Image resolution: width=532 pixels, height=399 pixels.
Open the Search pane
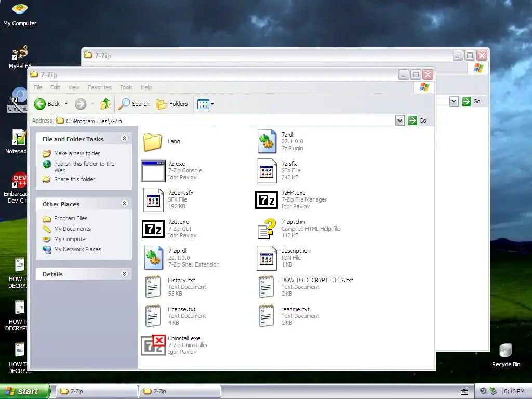point(134,104)
